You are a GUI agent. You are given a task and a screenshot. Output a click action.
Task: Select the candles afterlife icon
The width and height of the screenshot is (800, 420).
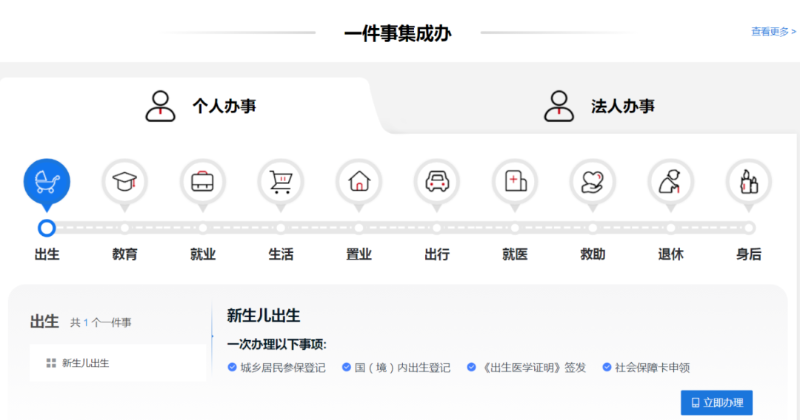(748, 182)
